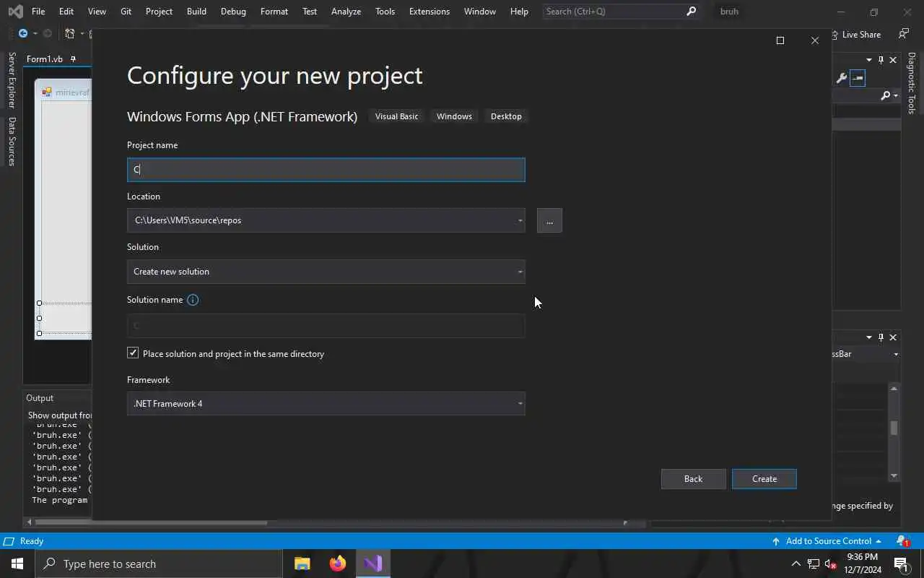Open the Diagnostic Tools side tab
The image size is (924, 578).
(x=912, y=83)
